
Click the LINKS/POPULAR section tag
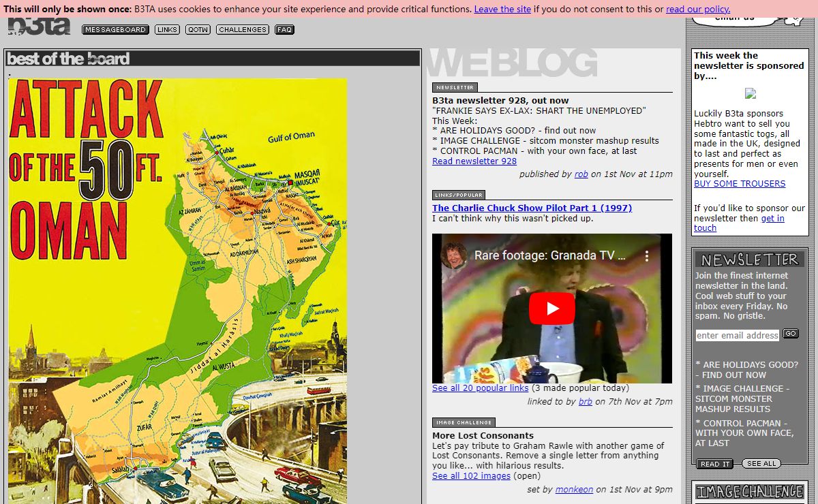tap(459, 195)
